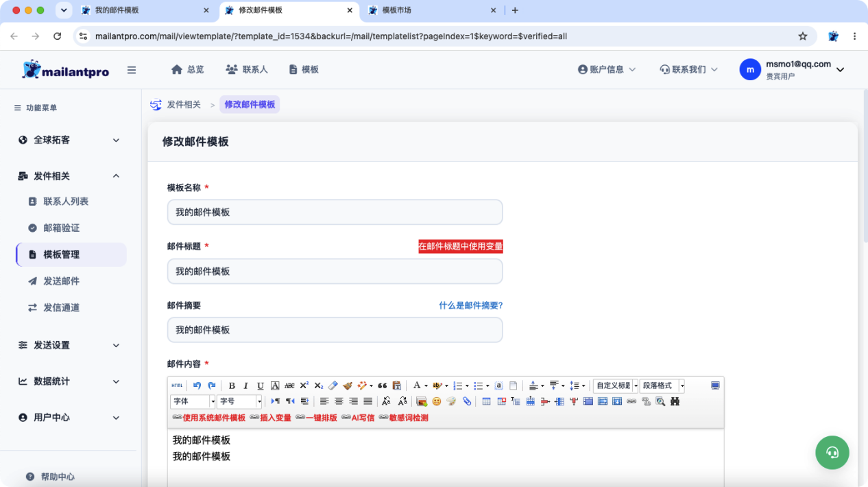Switch to 模板市场 browser tab

[x=433, y=10]
